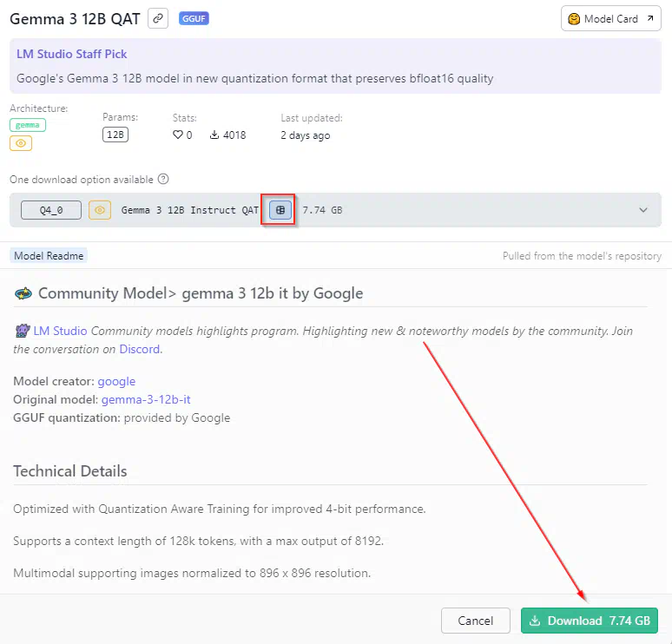Click the 7.74 GB size in the Q4_0 row

pos(322,210)
